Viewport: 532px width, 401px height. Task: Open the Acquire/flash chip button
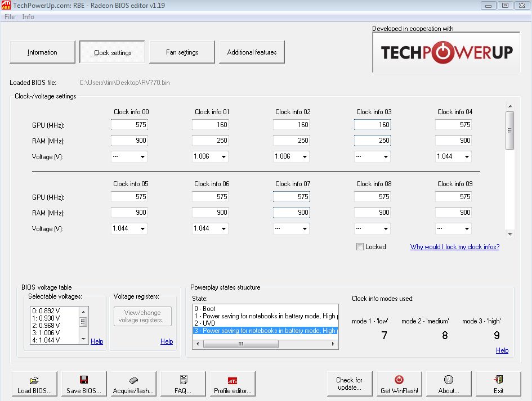133,384
